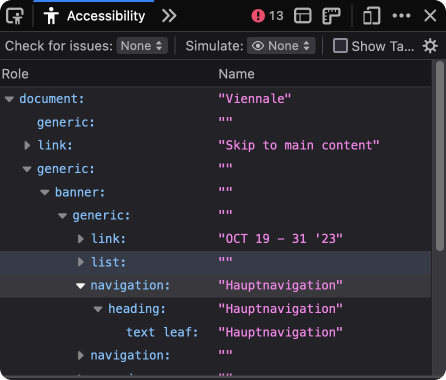Show more tools via double-chevron

click(169, 16)
